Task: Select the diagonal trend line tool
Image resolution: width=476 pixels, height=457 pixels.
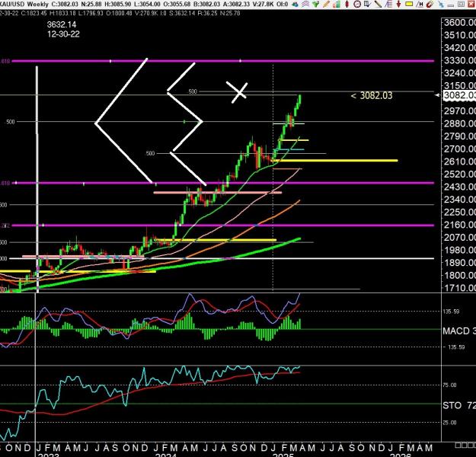Action: (378, 5)
